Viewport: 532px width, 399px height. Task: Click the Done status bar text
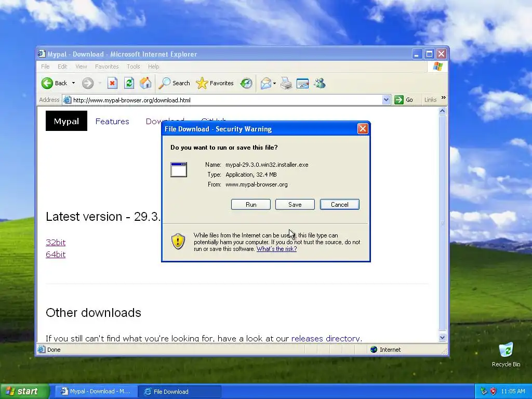[x=54, y=350]
